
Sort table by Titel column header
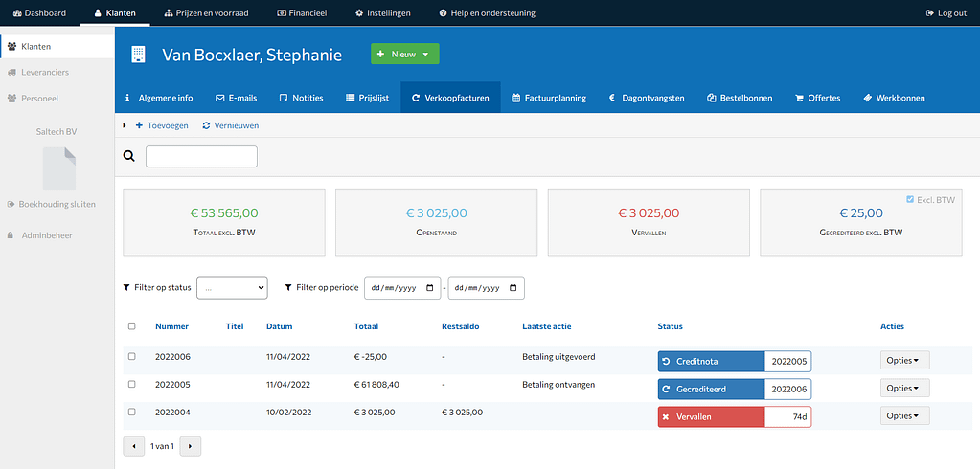[x=235, y=326]
